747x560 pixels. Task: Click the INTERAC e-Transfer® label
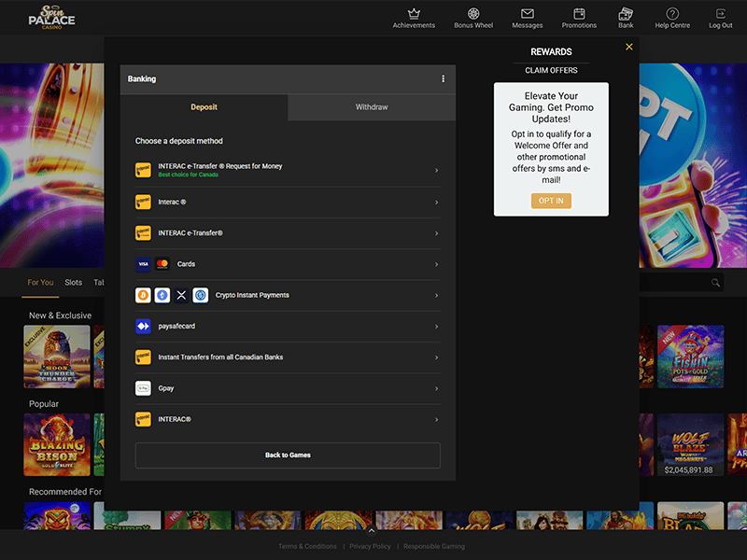tap(190, 232)
